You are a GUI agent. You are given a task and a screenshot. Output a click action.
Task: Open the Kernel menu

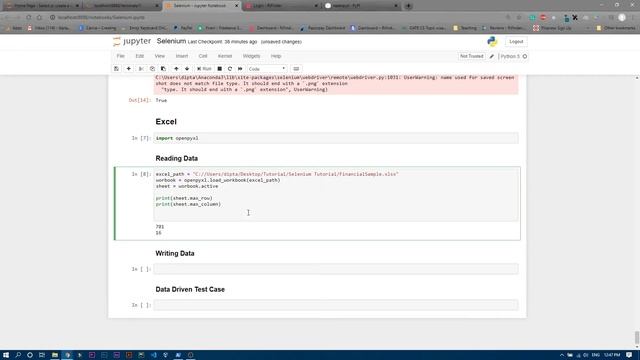click(224, 56)
